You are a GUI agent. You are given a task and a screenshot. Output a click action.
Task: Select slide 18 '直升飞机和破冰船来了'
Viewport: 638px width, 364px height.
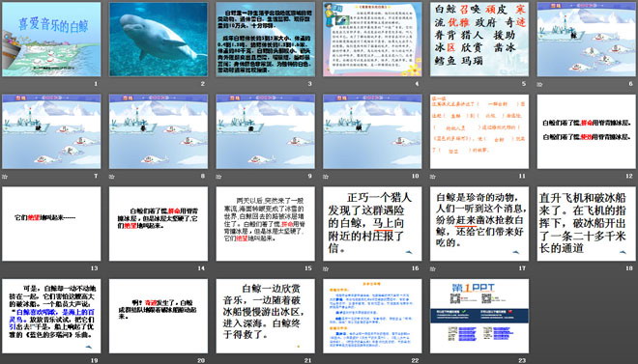point(587,224)
